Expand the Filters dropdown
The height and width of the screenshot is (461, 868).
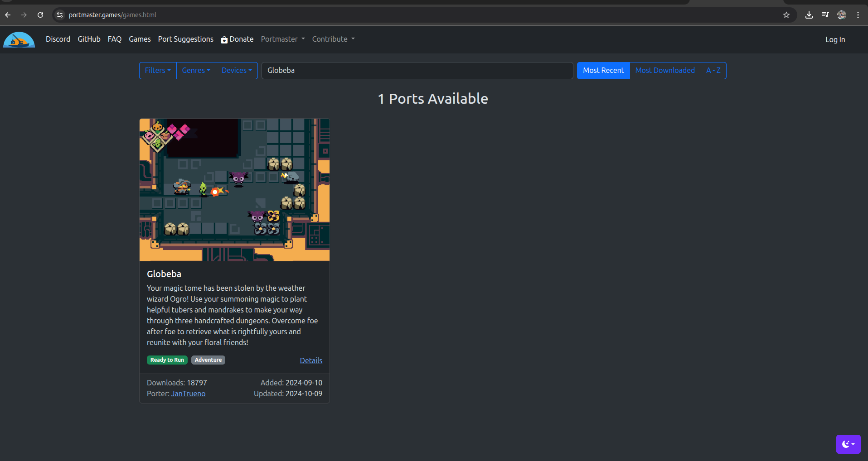tap(157, 71)
